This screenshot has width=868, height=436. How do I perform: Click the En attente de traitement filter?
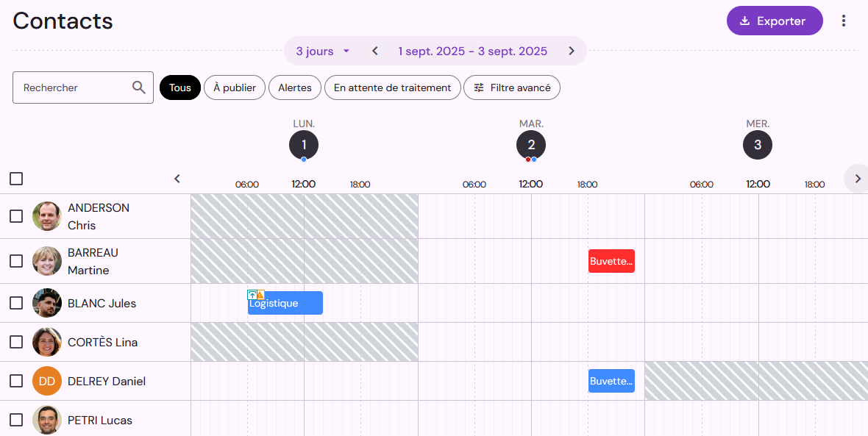coord(393,87)
